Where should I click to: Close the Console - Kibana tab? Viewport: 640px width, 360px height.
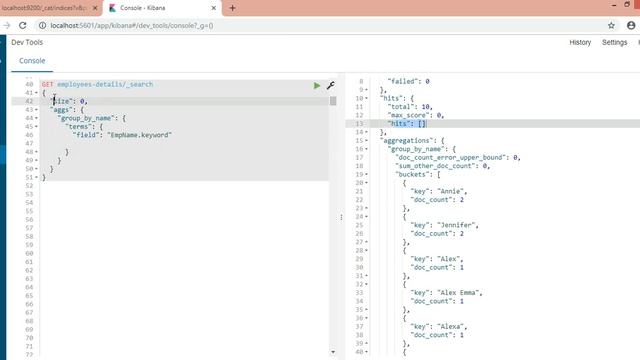point(213,8)
